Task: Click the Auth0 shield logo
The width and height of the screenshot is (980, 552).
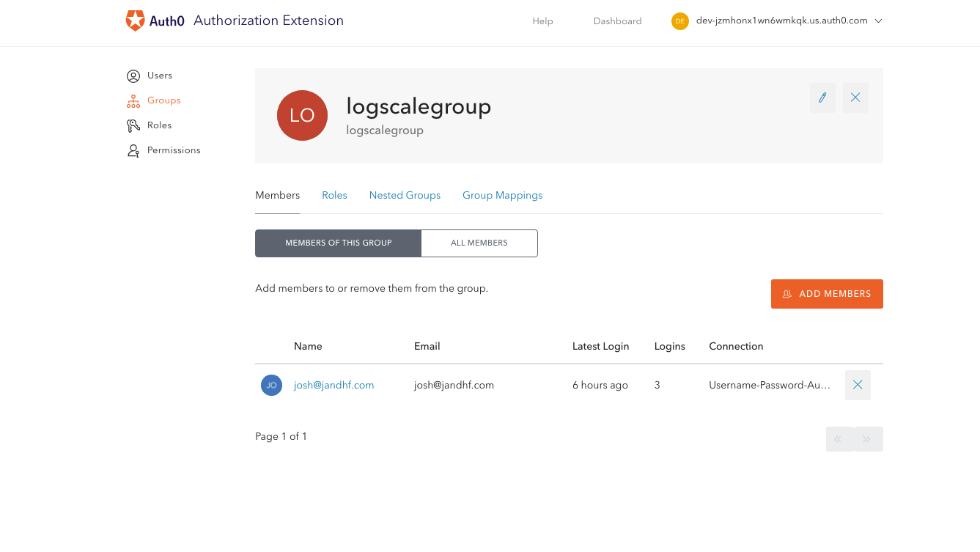Action: tap(135, 21)
